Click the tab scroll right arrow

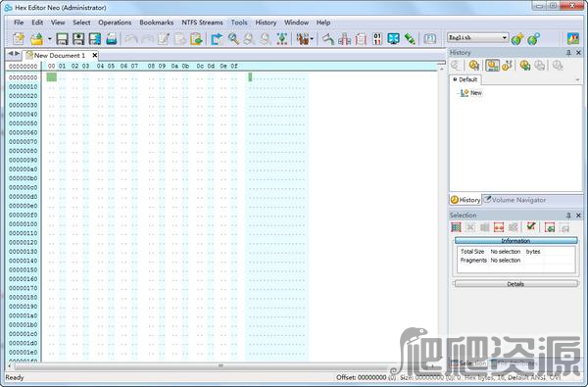pos(18,54)
